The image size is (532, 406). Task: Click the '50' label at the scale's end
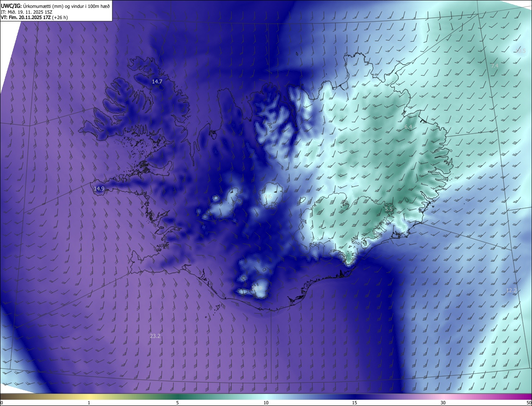tap(529, 403)
